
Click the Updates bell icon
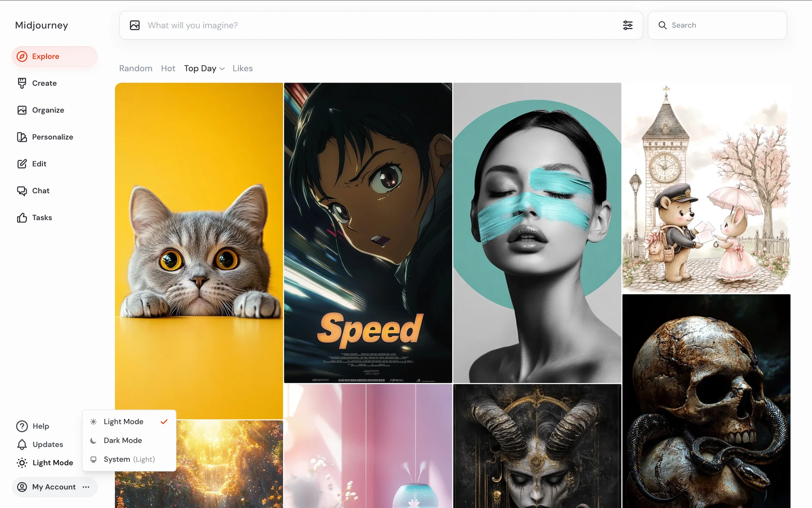point(22,444)
